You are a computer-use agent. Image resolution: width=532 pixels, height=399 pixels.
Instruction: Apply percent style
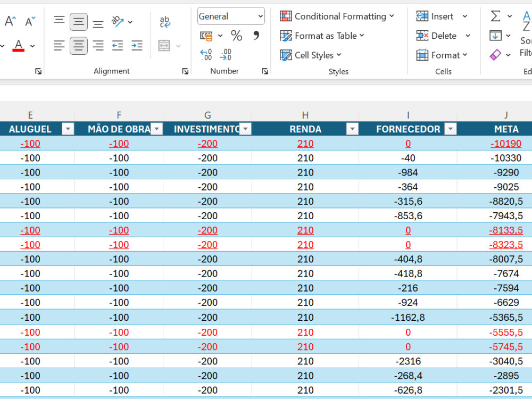[237, 36]
